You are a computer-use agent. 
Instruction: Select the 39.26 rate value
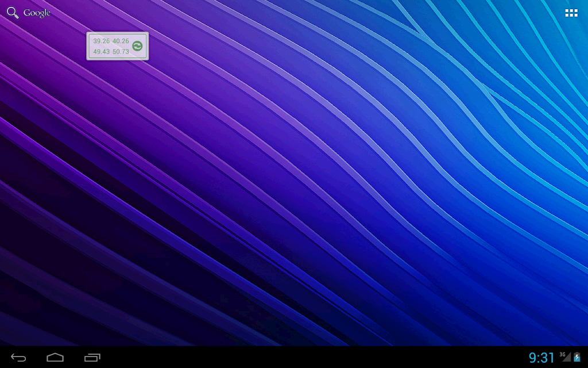[x=101, y=41]
